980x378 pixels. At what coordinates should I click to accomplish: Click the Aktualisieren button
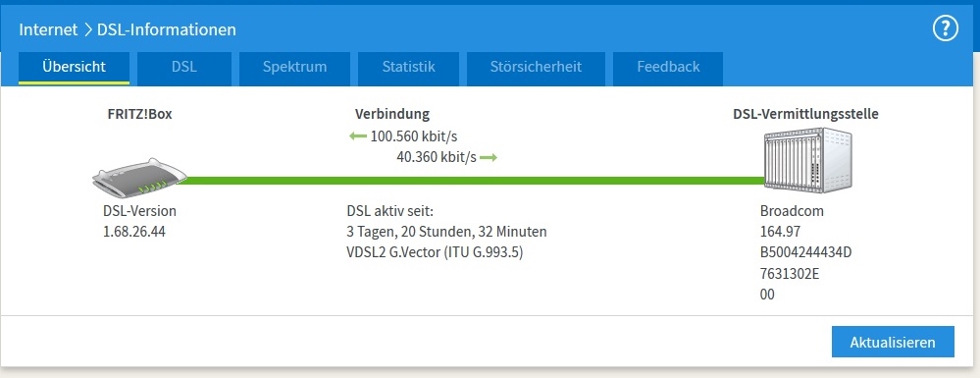pos(893,343)
